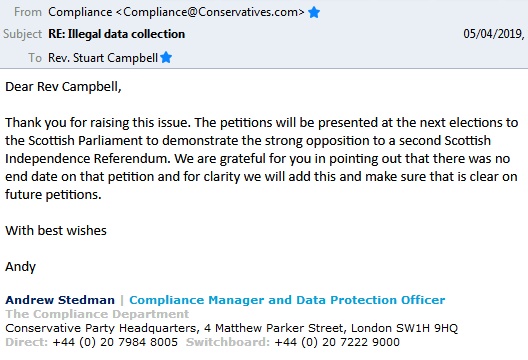Click the star beside Rev. Stuart Campbell
The image size is (528, 360).
point(166,58)
